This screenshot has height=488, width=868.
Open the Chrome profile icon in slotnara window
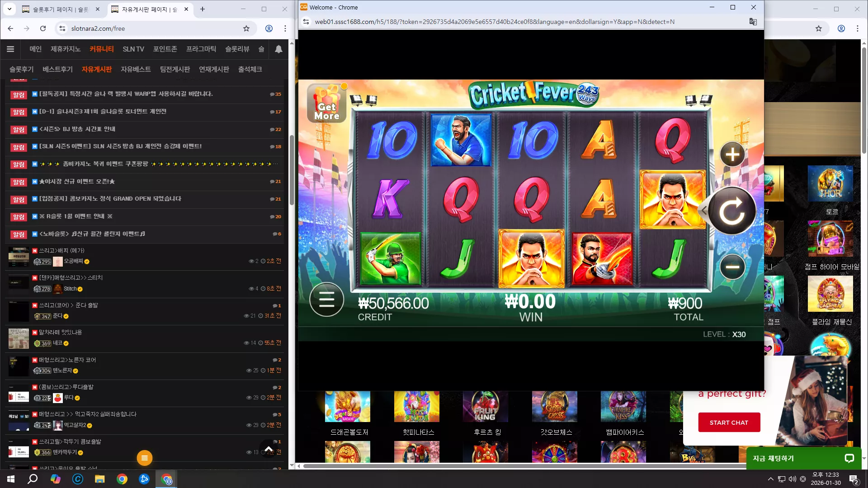(269, 28)
